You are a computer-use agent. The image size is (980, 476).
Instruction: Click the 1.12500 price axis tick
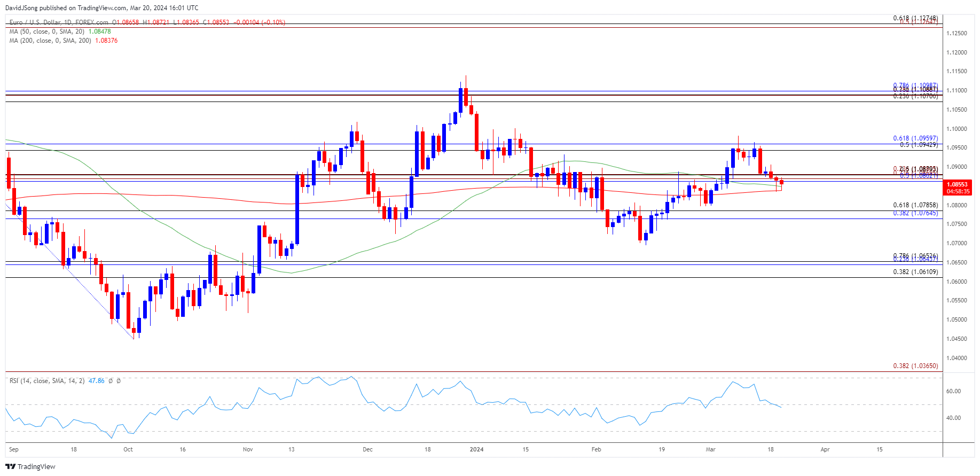pos(957,33)
